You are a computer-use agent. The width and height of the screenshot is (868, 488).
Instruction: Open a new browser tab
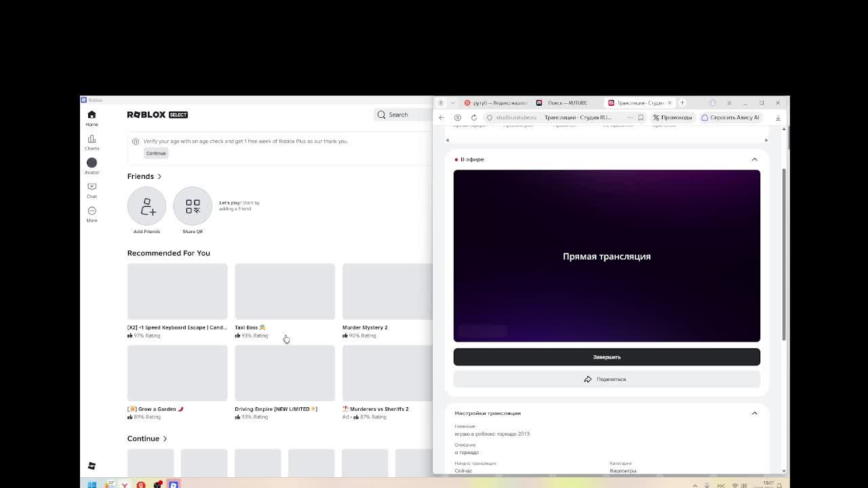pyautogui.click(x=682, y=103)
